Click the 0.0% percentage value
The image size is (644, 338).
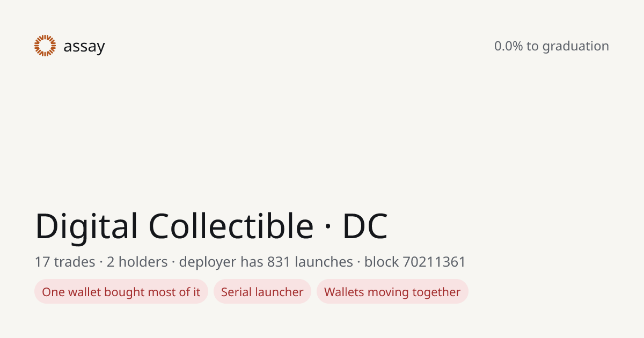tap(508, 46)
